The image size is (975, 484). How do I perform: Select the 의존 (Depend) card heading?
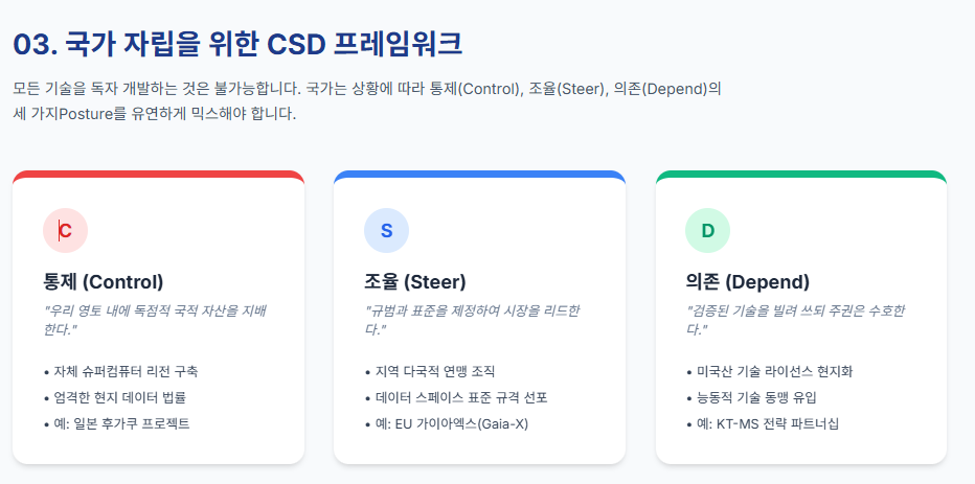pos(747,282)
